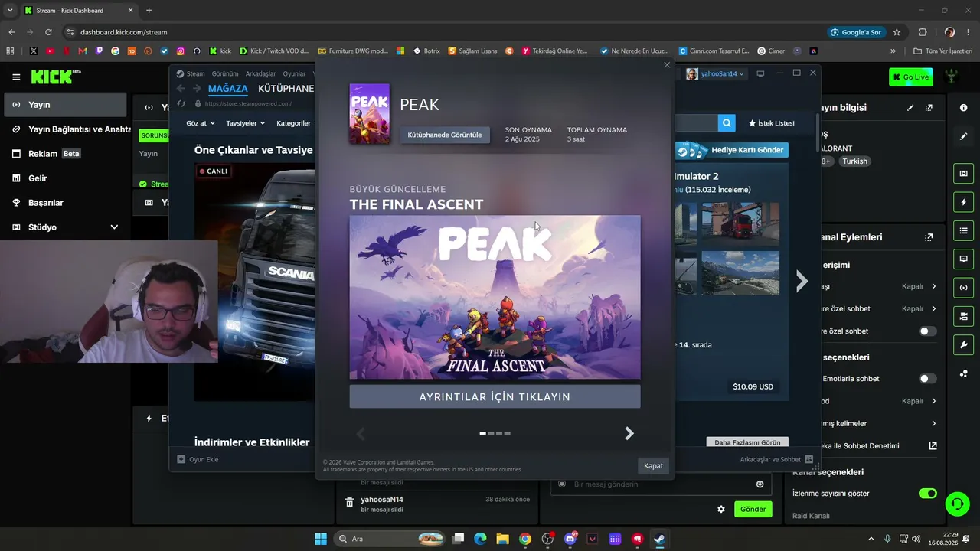Click the Gönder send button in chat
Screen dimensions: 980x551
(753, 509)
